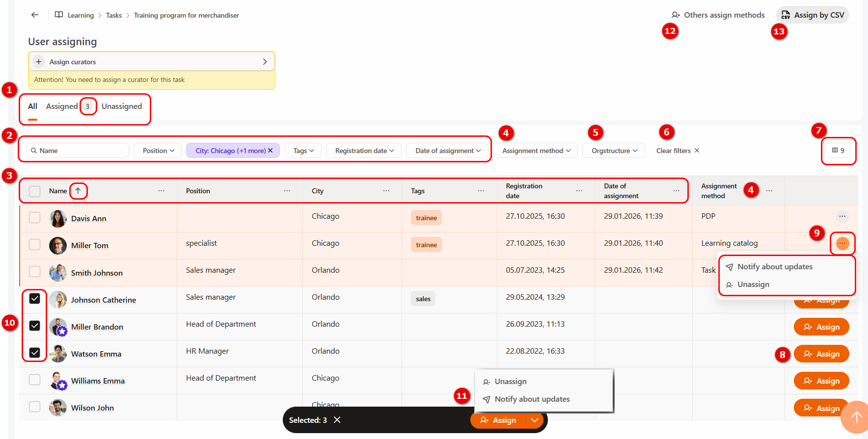The image size is (868, 439).
Task: Uncheck the Johnson Catherine checkbox
Action: click(x=34, y=299)
